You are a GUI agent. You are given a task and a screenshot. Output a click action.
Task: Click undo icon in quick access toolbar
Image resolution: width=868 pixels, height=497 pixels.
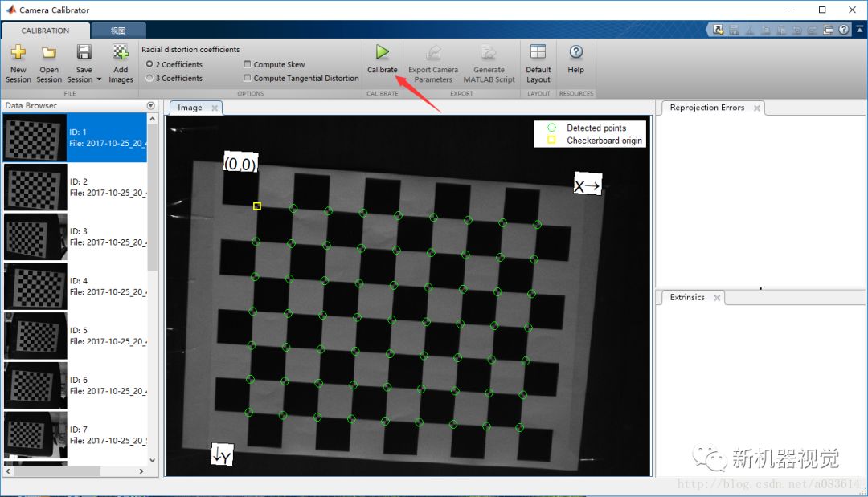pos(796,30)
